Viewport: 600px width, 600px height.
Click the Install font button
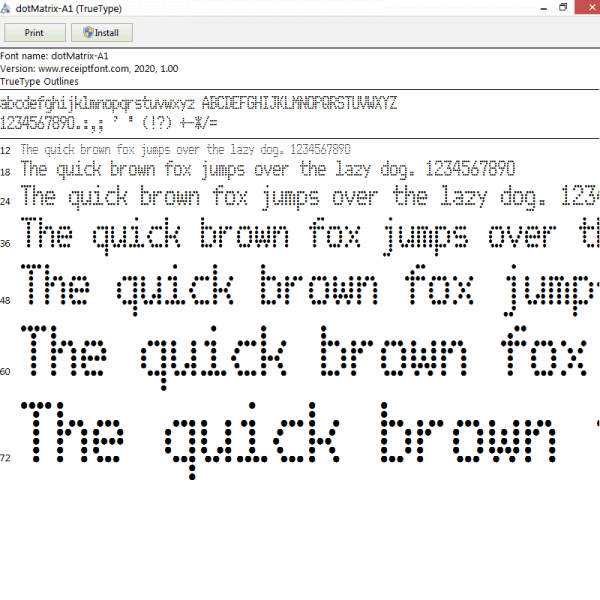pos(101,33)
